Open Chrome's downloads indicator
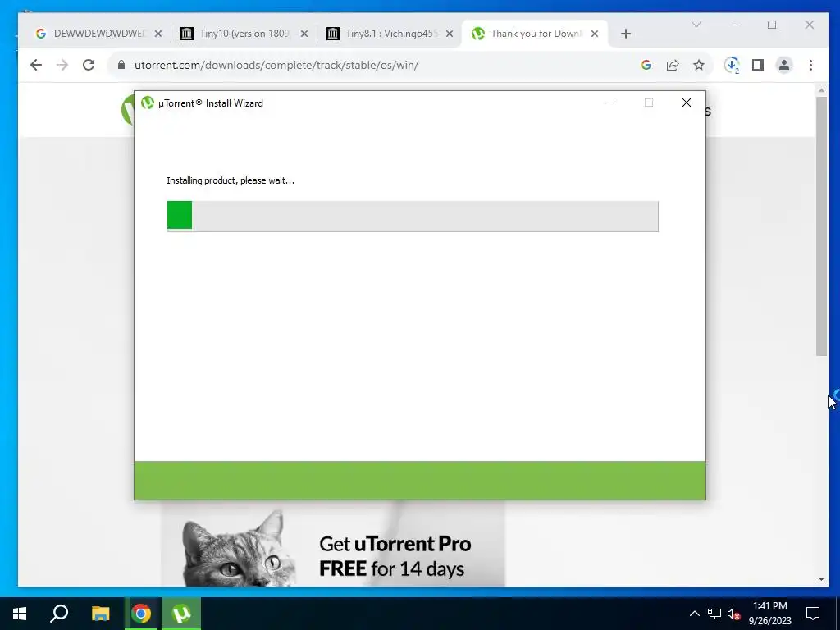This screenshot has width=840, height=630. [732, 65]
